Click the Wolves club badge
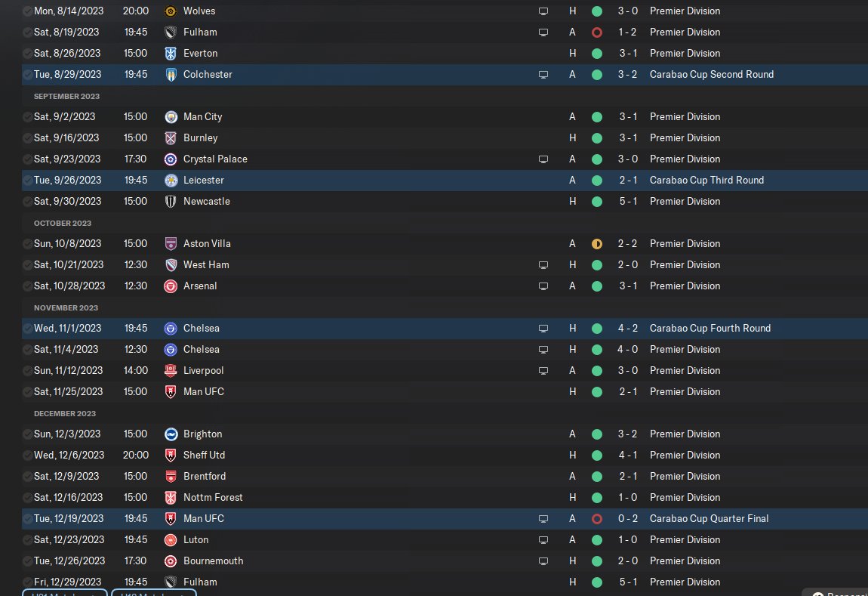This screenshot has width=868, height=596. pyautogui.click(x=171, y=11)
